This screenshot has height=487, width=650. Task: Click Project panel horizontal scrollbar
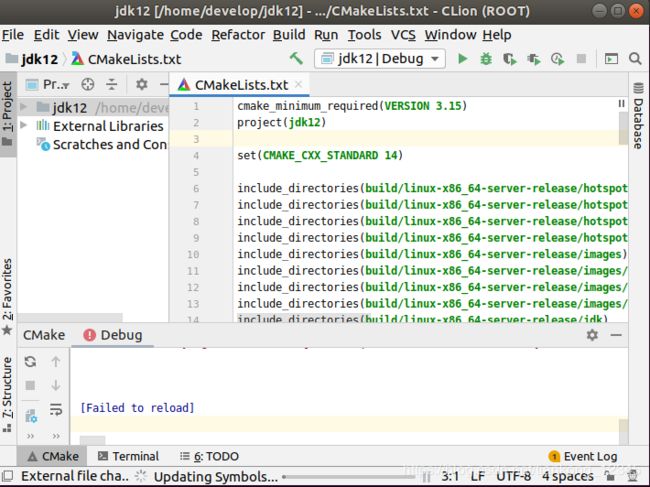point(70,317)
